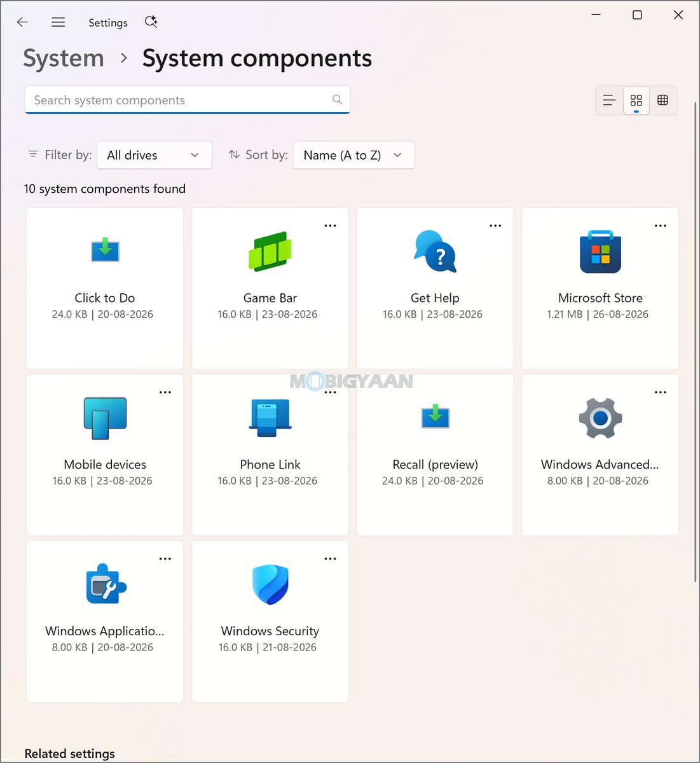
Task: Open more options for Get Help
Action: (x=495, y=226)
